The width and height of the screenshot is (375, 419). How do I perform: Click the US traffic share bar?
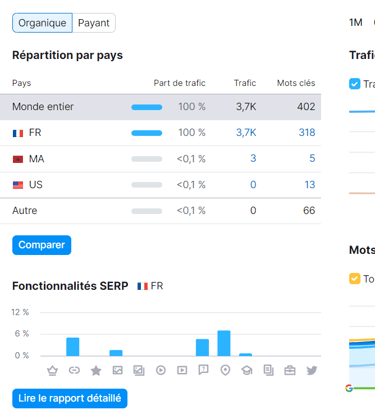147,185
